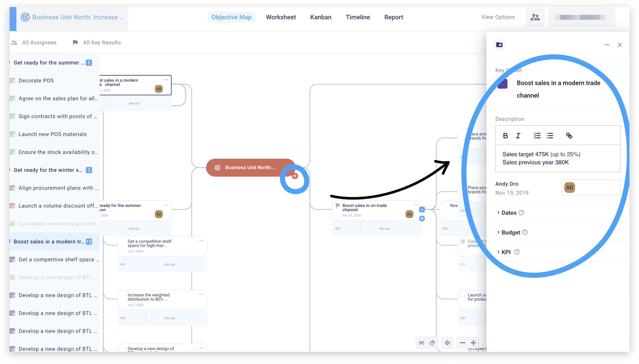Insert a link in description

click(569, 136)
